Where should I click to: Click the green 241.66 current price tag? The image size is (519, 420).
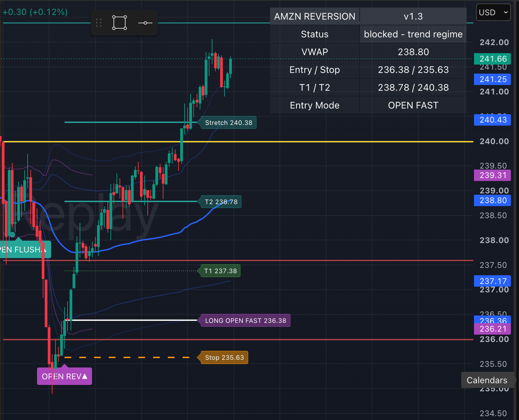pyautogui.click(x=492, y=59)
